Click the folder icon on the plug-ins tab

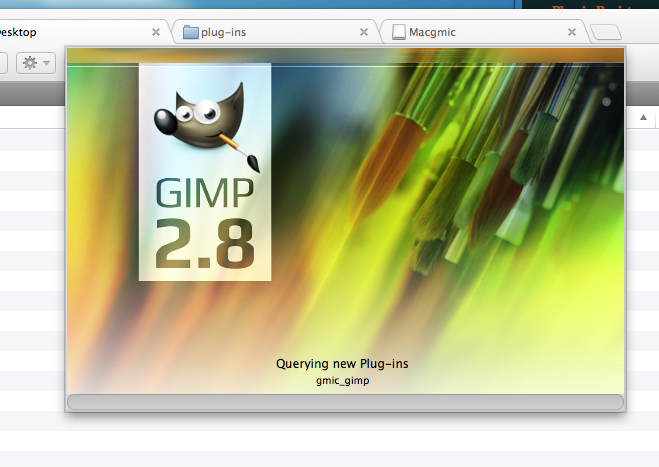click(190, 32)
